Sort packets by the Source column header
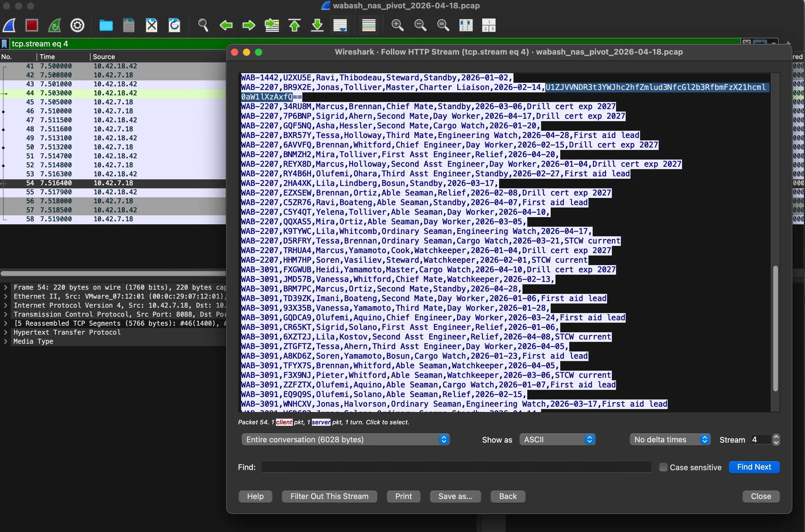The image size is (805, 532). 158,57
